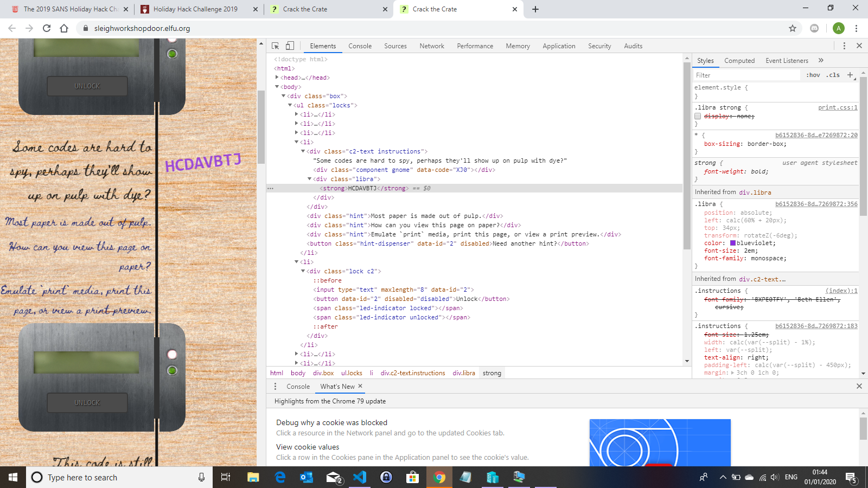Image resolution: width=868 pixels, height=488 pixels.
Task: Open Outlook from taskbar
Action: 307,477
